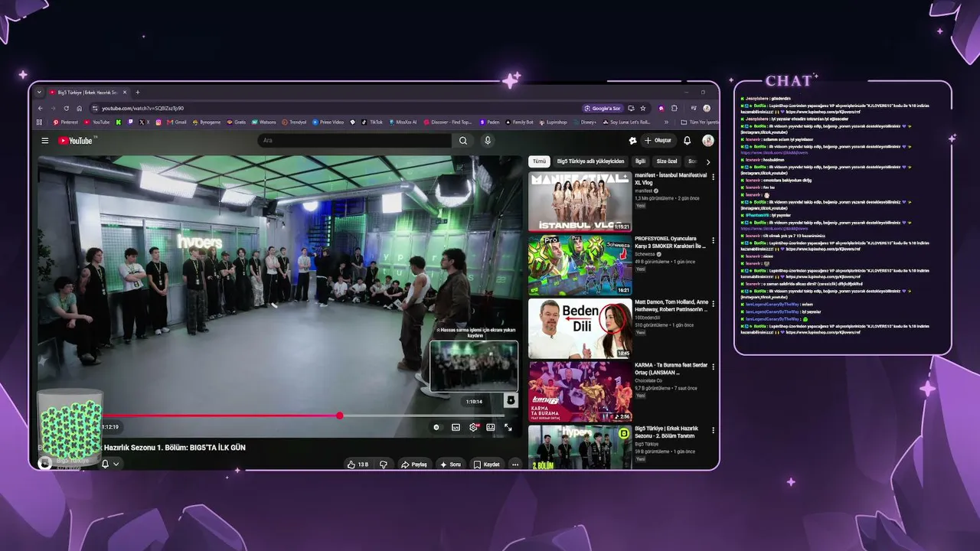This screenshot has width=980, height=551.
Task: Click the address bar URL
Action: [x=143, y=108]
